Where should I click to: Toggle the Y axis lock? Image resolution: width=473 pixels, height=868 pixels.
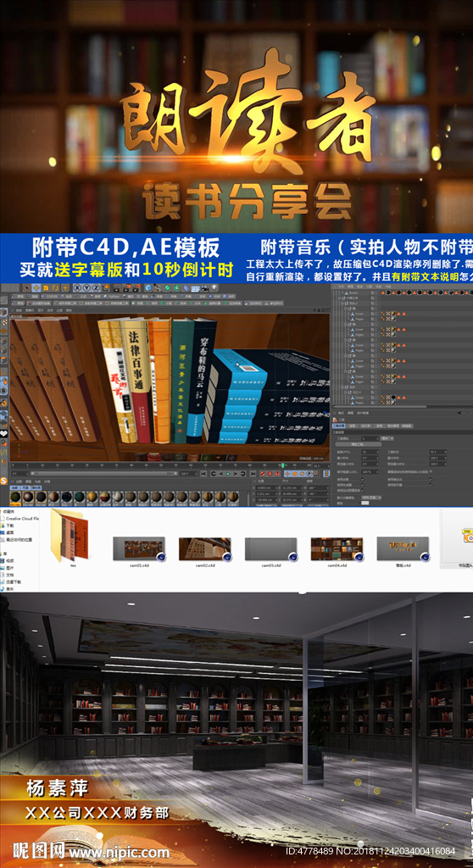pyautogui.click(x=87, y=288)
